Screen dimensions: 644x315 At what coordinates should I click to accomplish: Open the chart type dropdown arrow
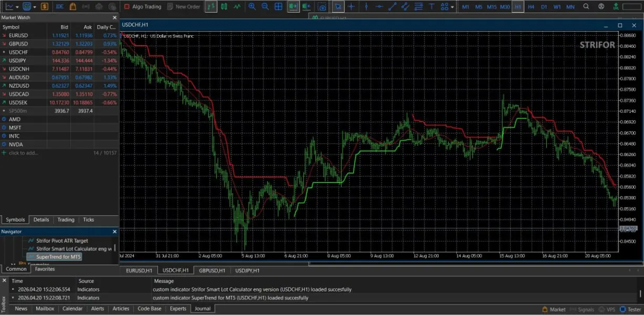click(17, 7)
